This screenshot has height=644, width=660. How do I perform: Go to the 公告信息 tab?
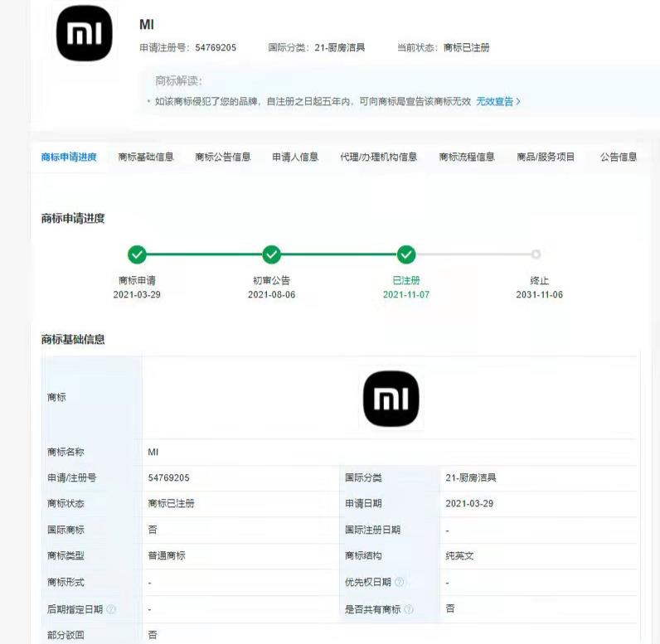[x=619, y=157]
